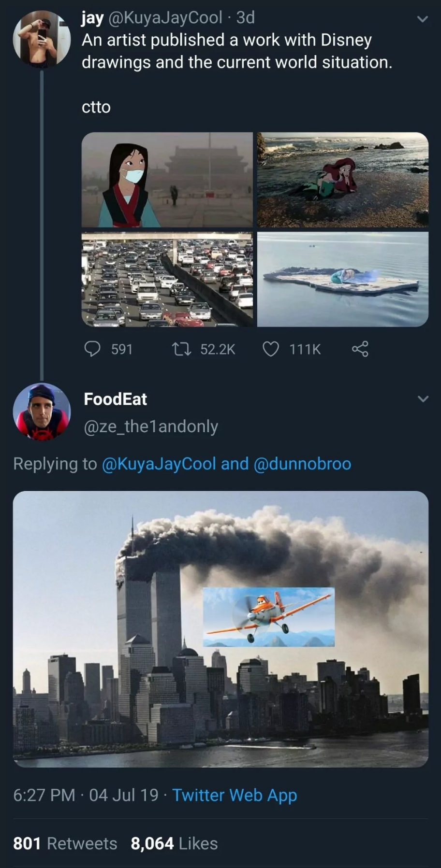Retweet jay's tweet using the retweet icon
441x868 pixels.
tap(181, 349)
